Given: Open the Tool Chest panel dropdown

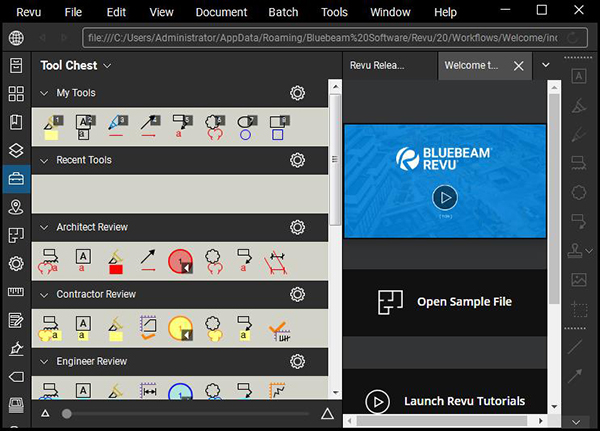Looking at the screenshot, I should [x=108, y=66].
